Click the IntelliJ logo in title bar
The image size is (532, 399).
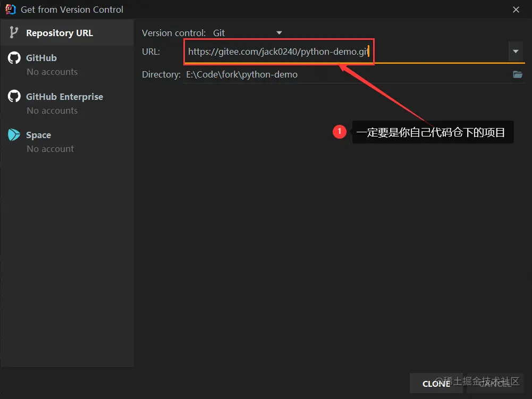tap(11, 9)
